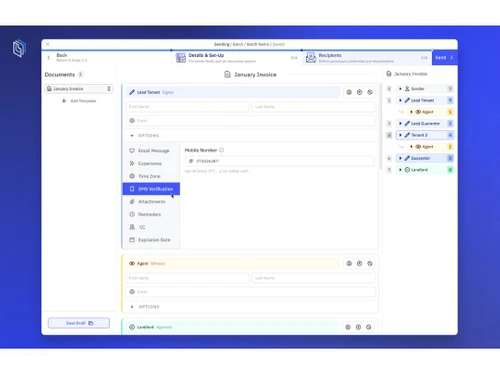Click the count badge on Lead Tenant row
500x375 pixels.
(450, 100)
